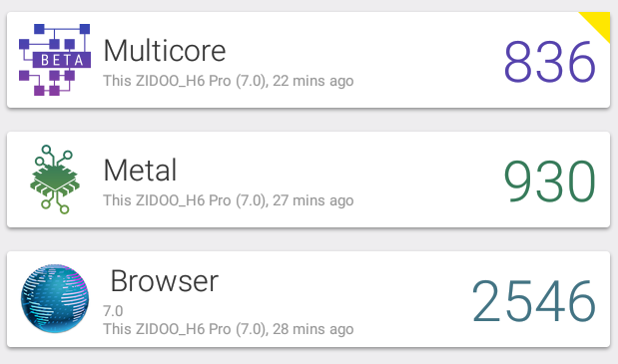Open the Multicore result title

pos(165,51)
